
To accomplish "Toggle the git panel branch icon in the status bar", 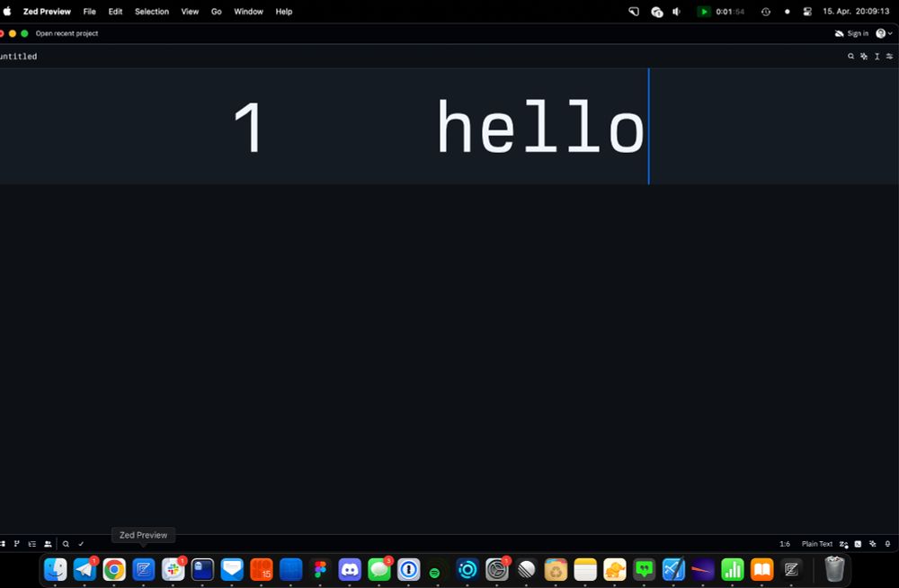I will coord(16,543).
